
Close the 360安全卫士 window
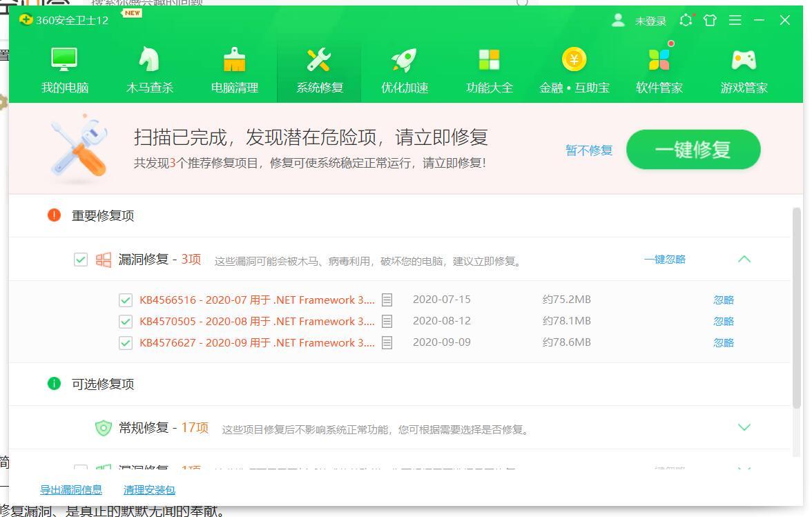click(784, 20)
